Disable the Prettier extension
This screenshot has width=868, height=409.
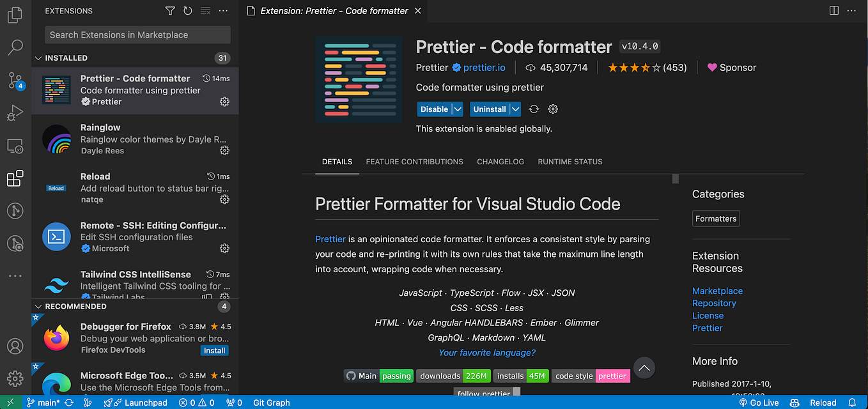coord(433,109)
